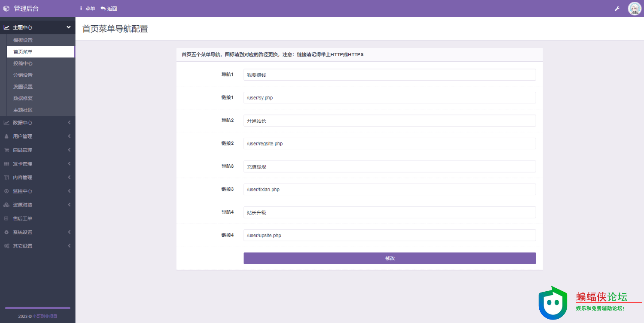This screenshot has height=323, width=644.
Task: Click the 导航1 field label
Action: click(227, 75)
